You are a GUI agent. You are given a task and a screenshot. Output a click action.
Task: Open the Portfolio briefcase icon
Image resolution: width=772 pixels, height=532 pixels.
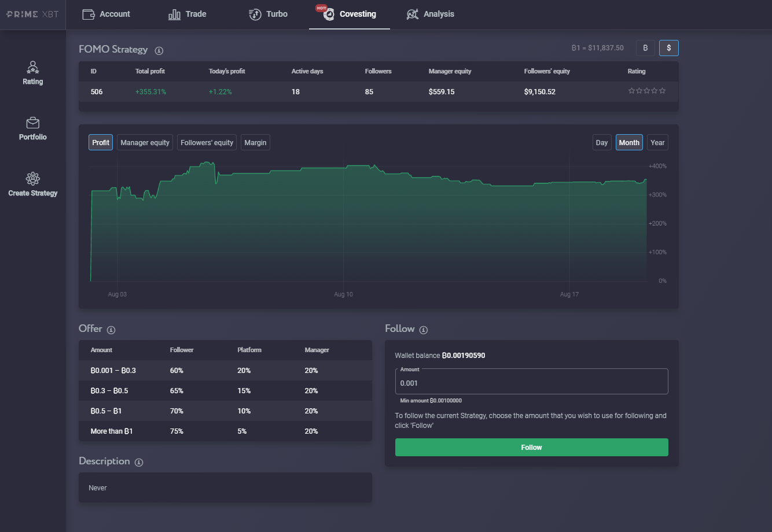pyautogui.click(x=33, y=123)
